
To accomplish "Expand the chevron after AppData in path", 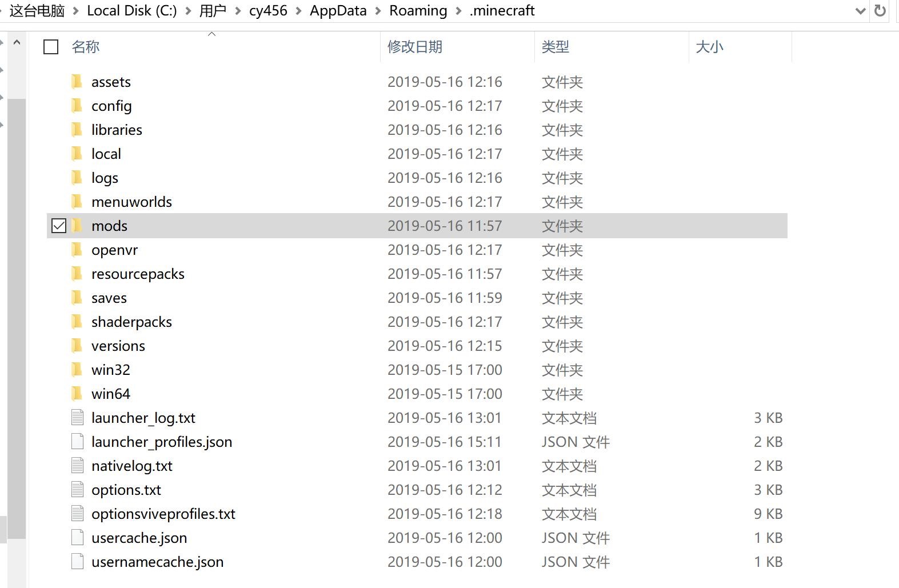I will (x=378, y=11).
